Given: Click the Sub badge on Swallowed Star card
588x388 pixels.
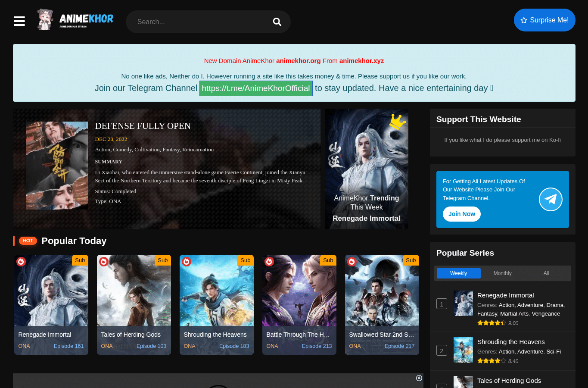Looking at the screenshot, I should 411,260.
